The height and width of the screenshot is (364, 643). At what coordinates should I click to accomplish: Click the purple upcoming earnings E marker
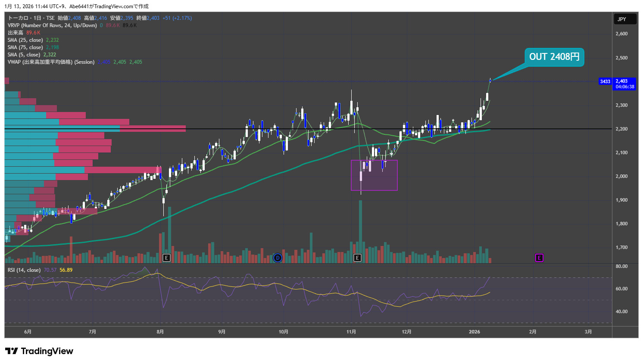(539, 258)
